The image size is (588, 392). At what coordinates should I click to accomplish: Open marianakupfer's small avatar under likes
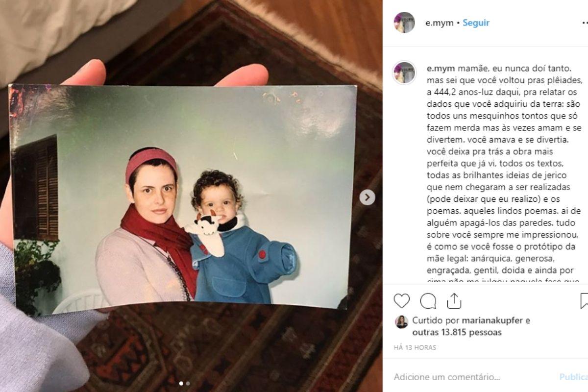click(402, 321)
